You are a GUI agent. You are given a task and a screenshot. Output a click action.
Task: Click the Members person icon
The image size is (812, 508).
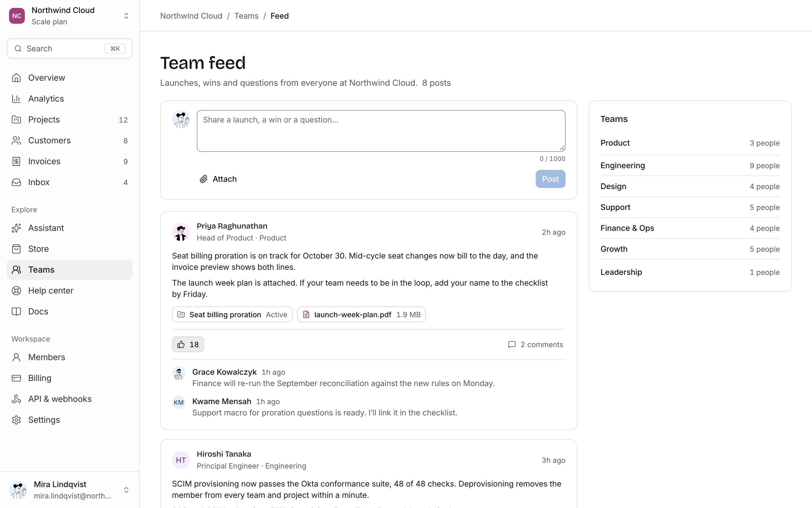pyautogui.click(x=16, y=357)
